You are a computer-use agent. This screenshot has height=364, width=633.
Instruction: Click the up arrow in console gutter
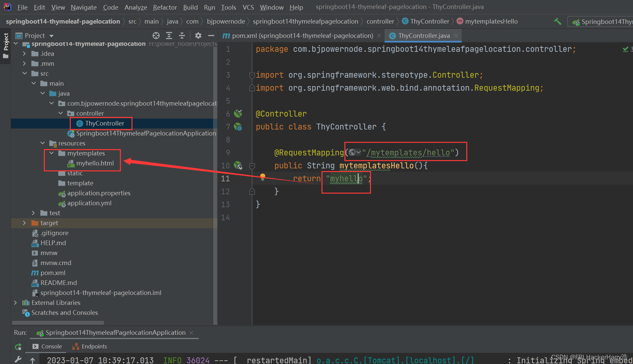[x=33, y=360]
